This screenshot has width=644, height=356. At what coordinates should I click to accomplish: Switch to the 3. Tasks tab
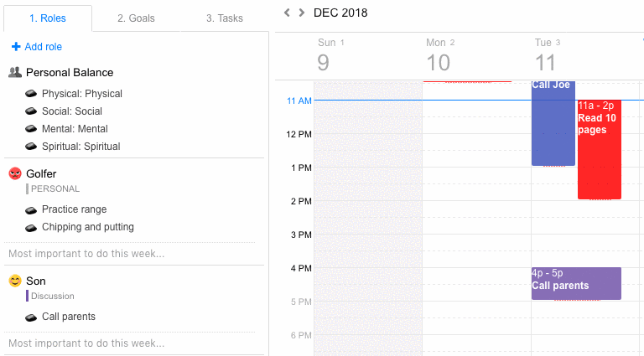point(225,18)
